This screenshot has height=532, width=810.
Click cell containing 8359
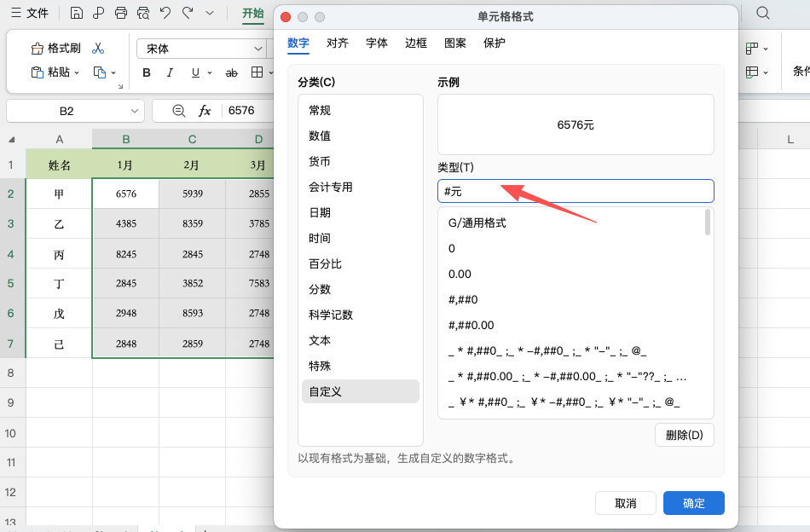192,223
